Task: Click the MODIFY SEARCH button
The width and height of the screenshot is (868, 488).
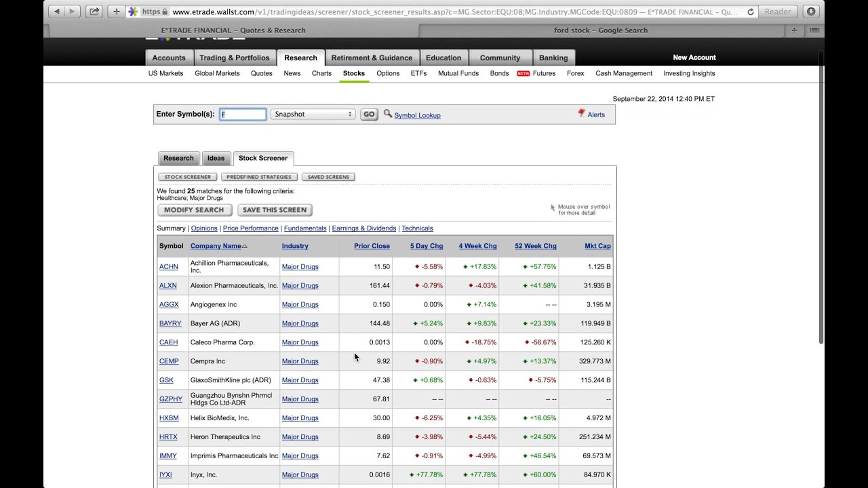Action: coord(194,209)
